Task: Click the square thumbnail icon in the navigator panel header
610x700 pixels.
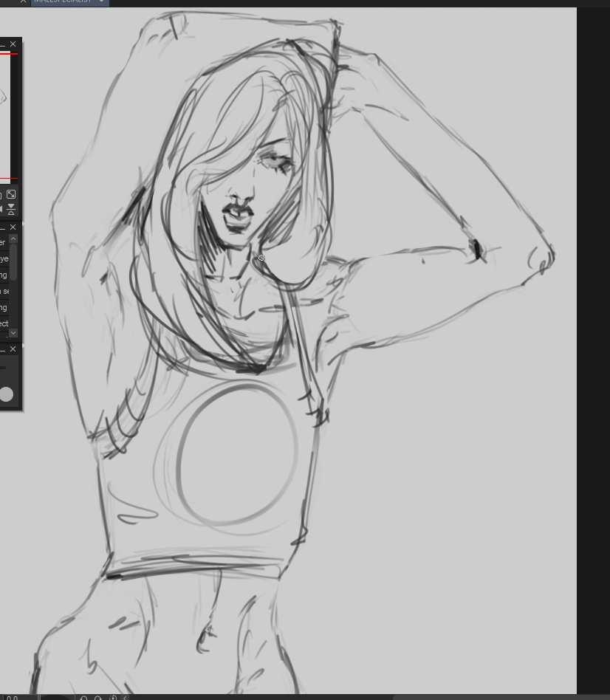Action: click(1, 194)
